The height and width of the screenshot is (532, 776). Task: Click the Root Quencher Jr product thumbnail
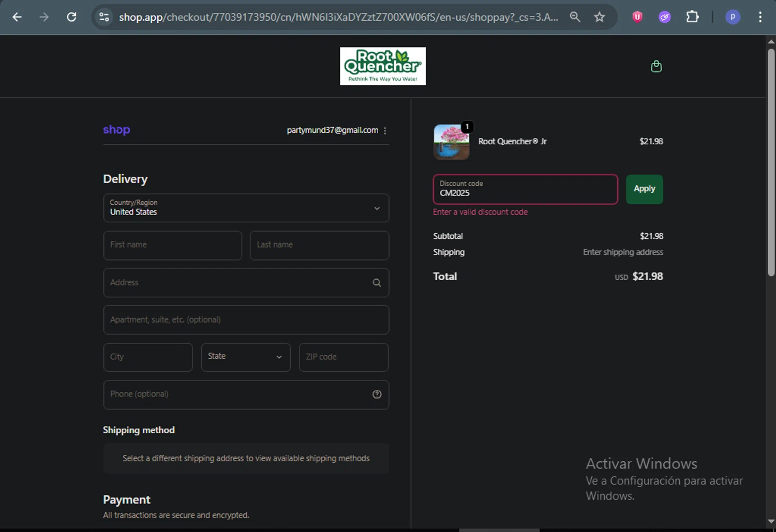[x=452, y=142]
